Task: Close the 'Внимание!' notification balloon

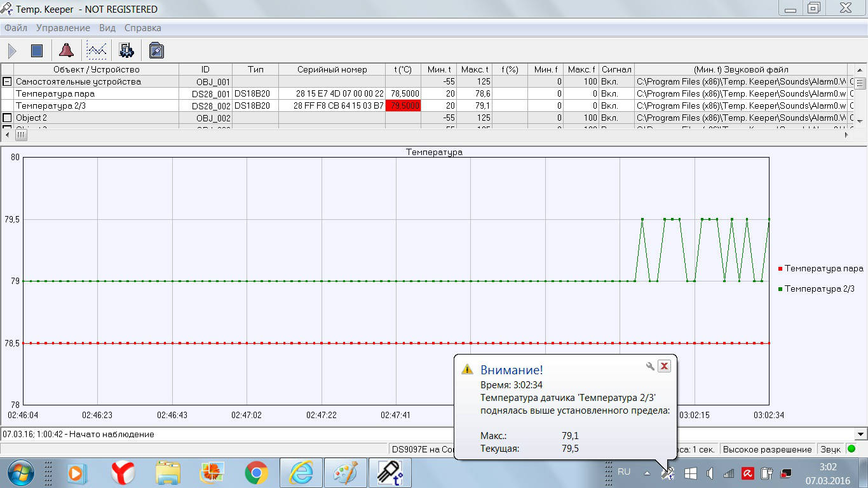Action: point(664,366)
